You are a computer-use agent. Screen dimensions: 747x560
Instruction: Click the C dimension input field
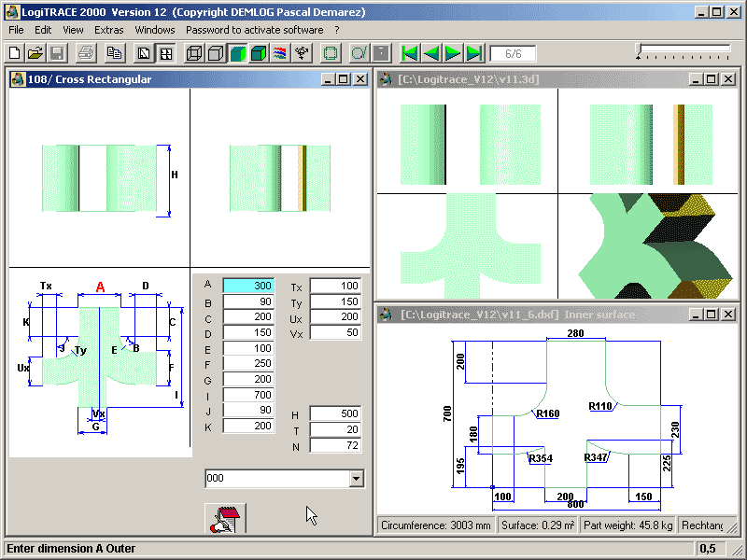point(248,317)
